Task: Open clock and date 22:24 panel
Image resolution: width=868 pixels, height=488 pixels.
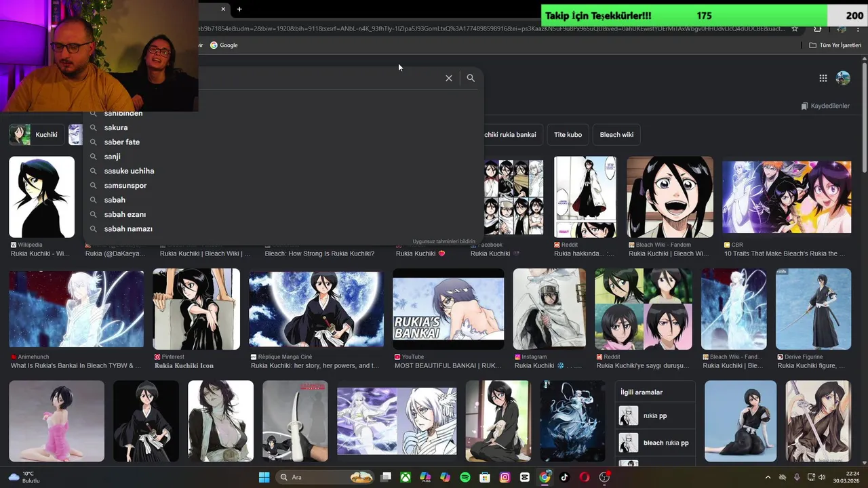Action: tap(846, 477)
